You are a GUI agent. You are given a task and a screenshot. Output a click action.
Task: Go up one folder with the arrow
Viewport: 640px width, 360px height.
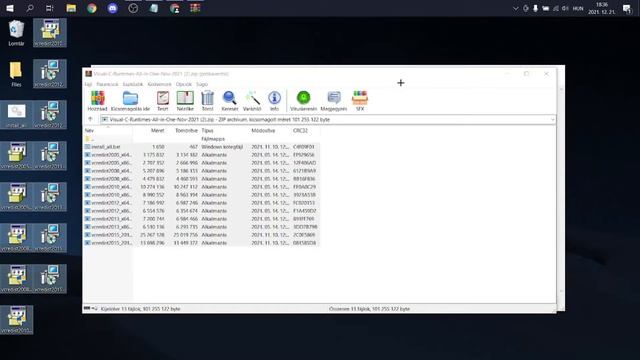click(90, 119)
